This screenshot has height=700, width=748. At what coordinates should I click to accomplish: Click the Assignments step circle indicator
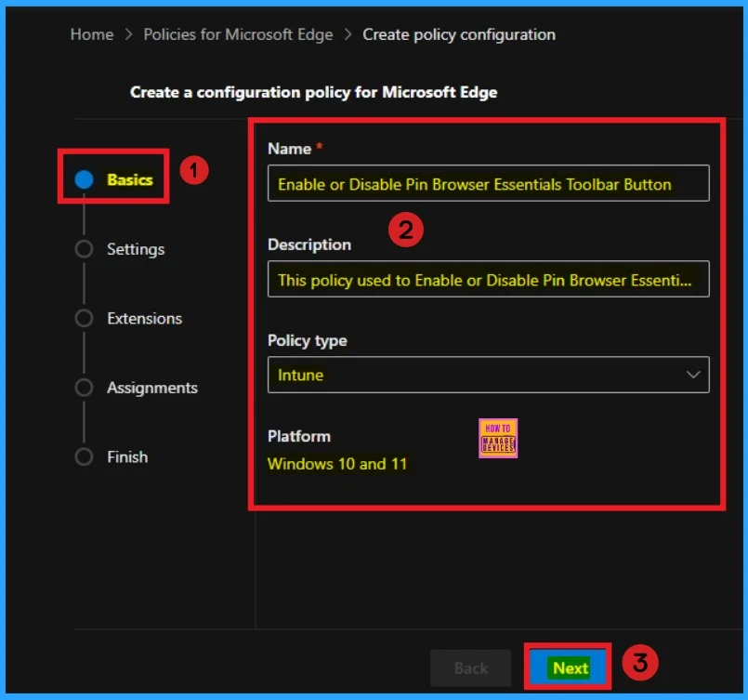click(84, 388)
